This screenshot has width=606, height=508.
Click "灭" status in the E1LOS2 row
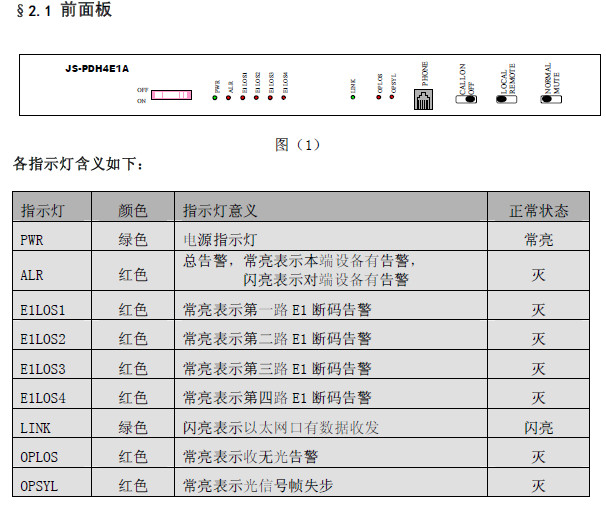pyautogui.click(x=538, y=339)
